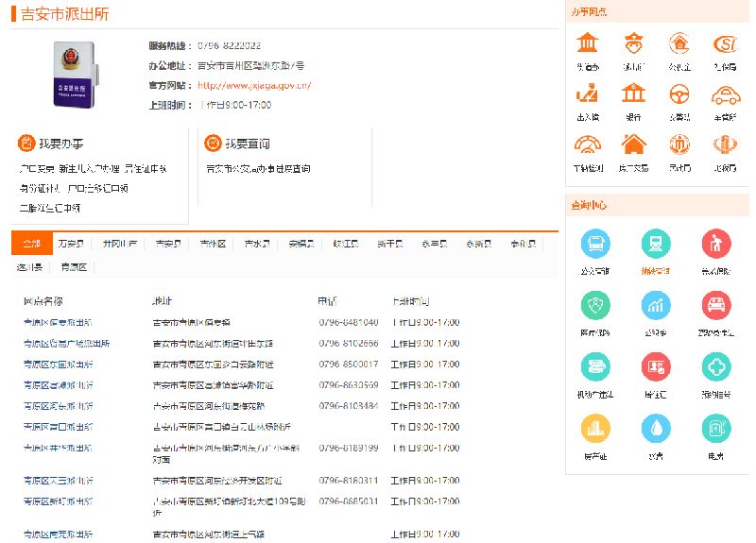The width and height of the screenshot is (756, 543).
Task: Select the 吉州区 district tab
Action: 213,244
